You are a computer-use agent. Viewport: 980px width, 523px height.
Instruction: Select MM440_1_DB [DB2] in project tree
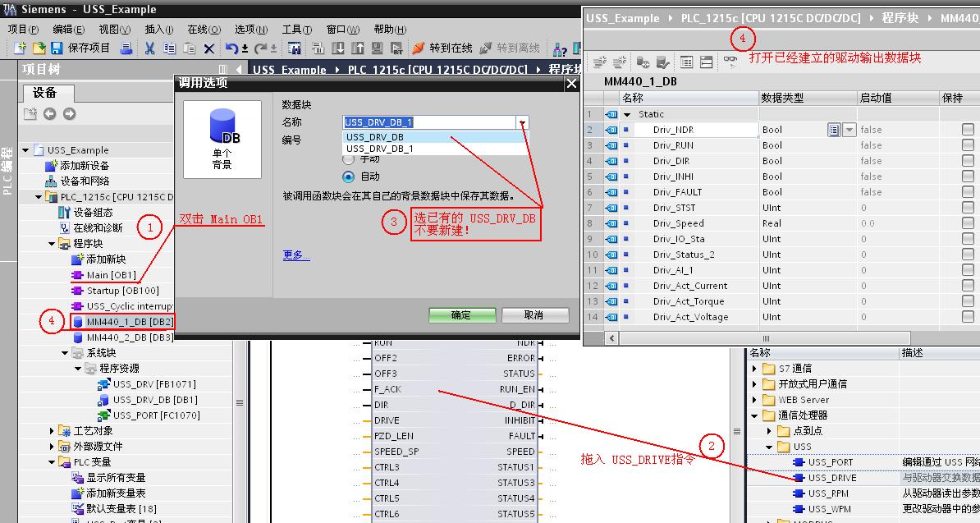[122, 322]
